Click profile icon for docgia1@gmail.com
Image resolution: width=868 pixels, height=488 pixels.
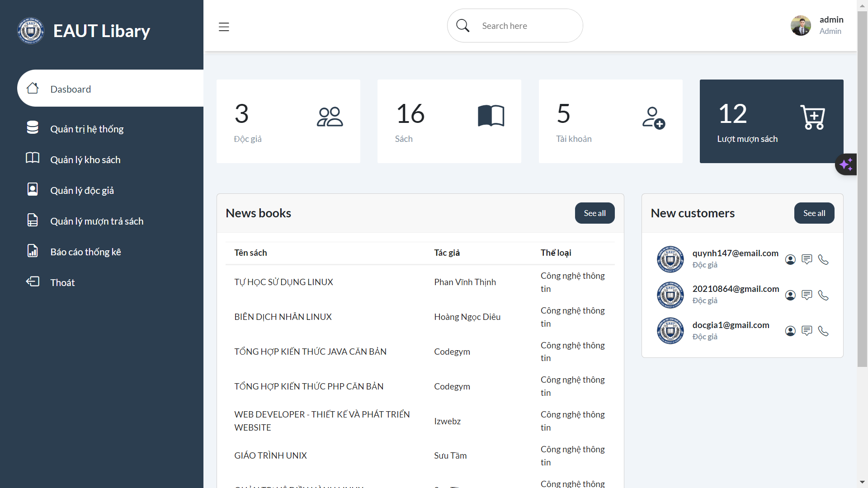(790, 331)
